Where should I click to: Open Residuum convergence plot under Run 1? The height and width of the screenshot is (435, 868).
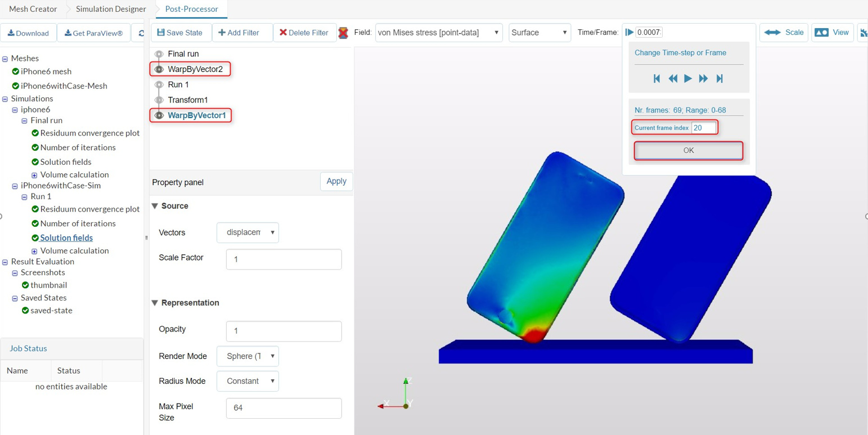[x=90, y=209]
